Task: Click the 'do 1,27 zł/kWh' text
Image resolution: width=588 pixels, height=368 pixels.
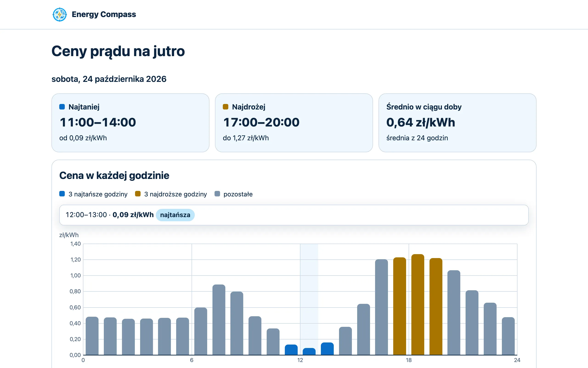Action: tap(246, 138)
